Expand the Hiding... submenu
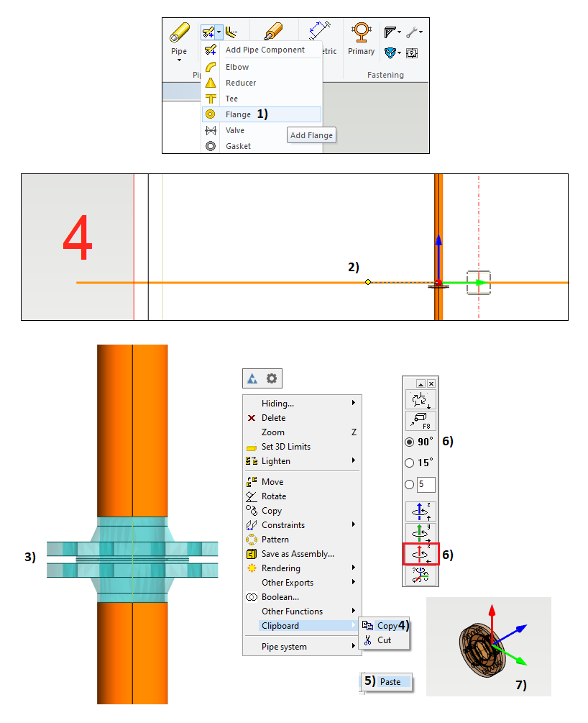 pos(302,404)
